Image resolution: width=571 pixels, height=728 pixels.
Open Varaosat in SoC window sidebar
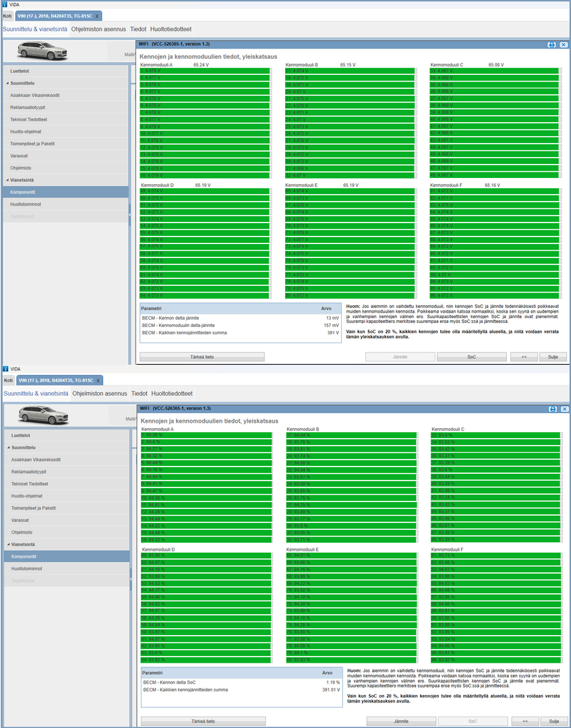coord(66,520)
